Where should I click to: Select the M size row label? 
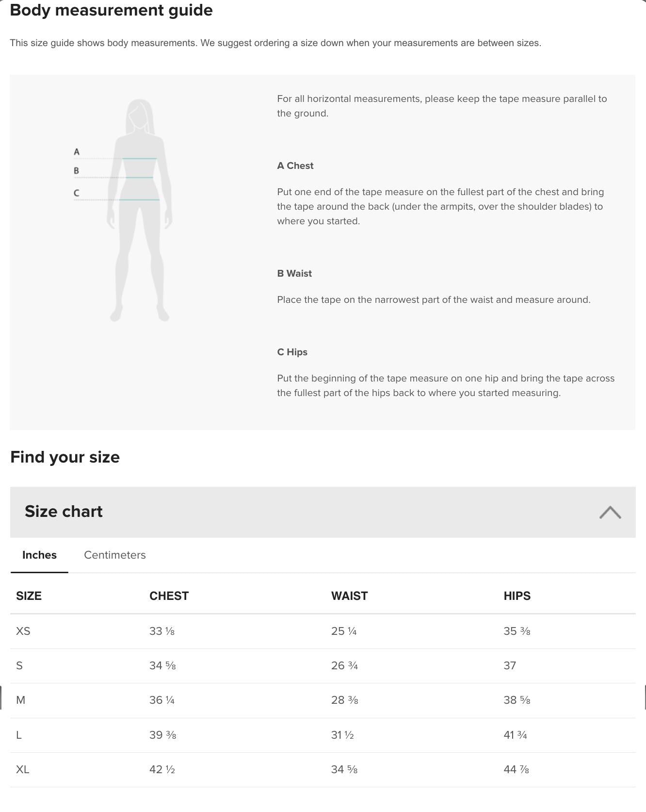pos(20,700)
